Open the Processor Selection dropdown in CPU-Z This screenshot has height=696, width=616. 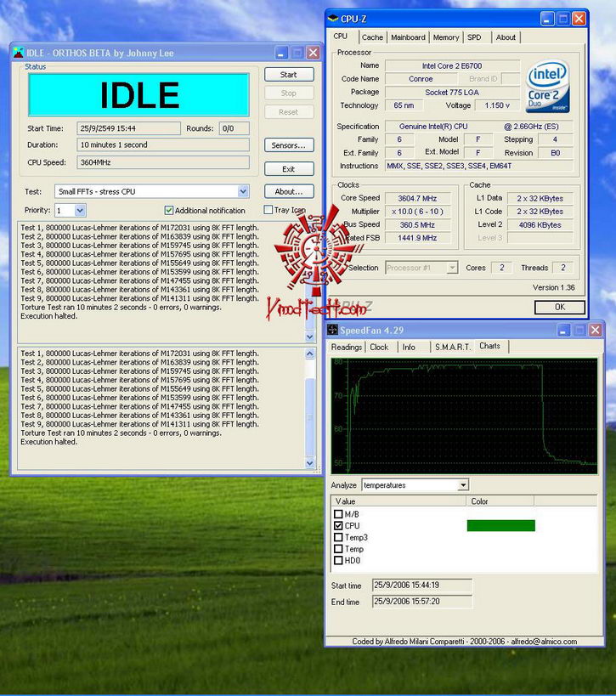tap(452, 268)
